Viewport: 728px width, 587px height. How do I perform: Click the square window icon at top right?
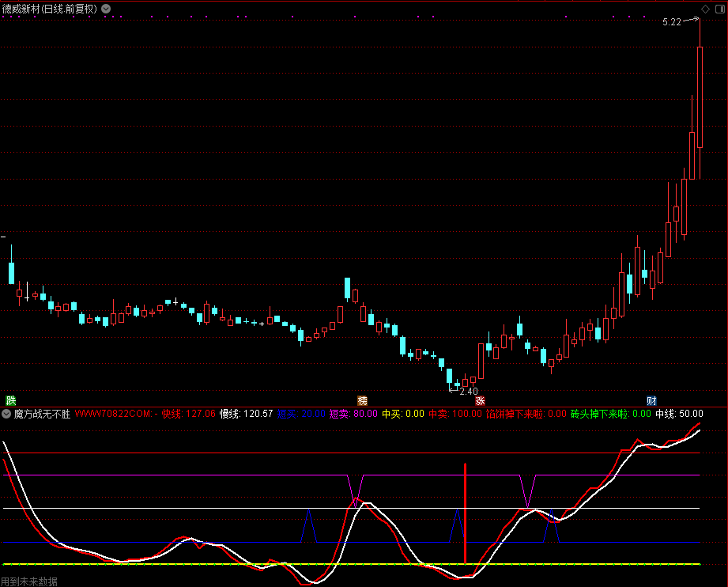719,9
